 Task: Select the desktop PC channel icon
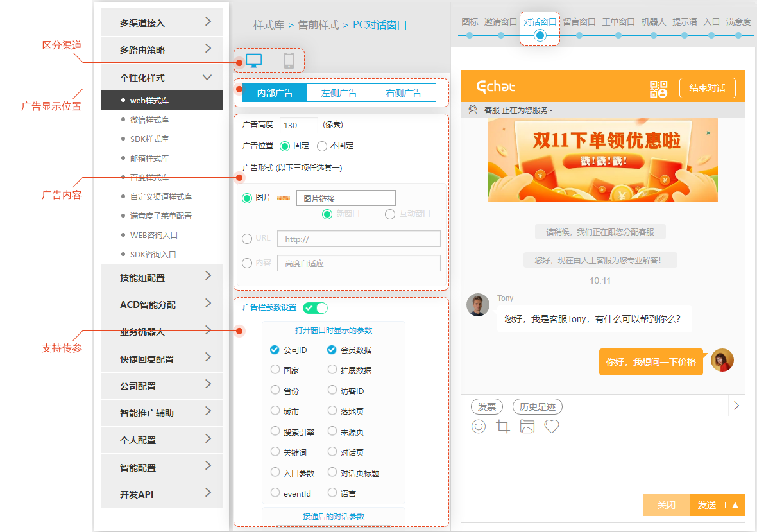click(x=254, y=61)
